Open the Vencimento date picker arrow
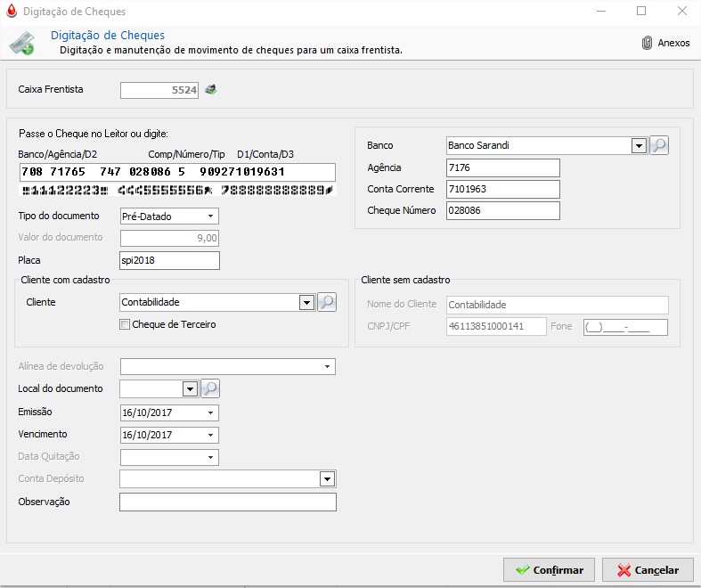The width and height of the screenshot is (701, 588). (210, 435)
